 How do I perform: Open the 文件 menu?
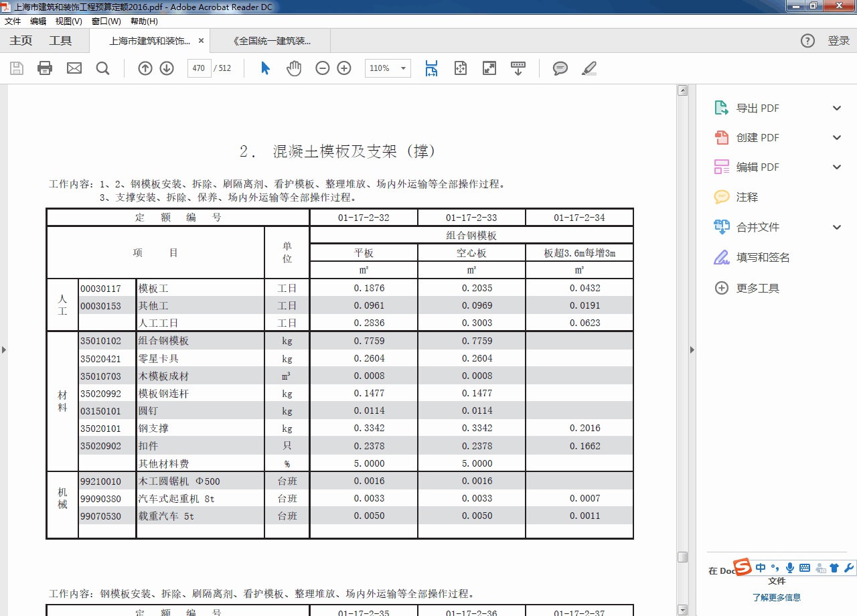(x=13, y=21)
